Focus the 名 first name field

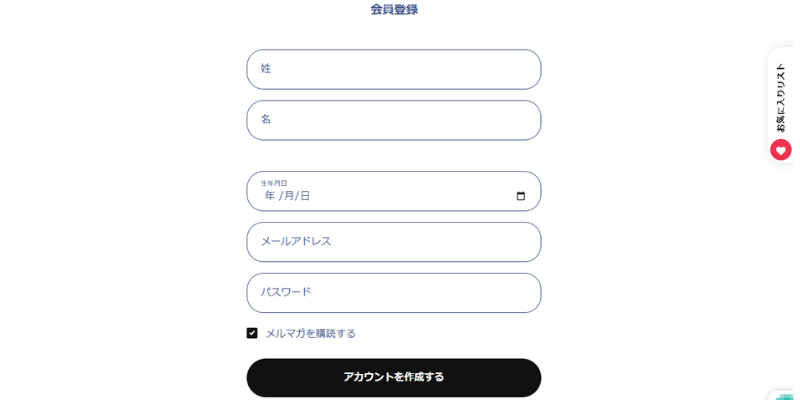[394, 120]
